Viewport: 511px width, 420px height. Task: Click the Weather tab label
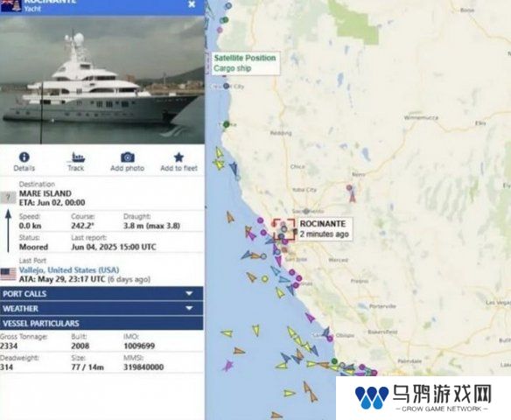point(20,309)
